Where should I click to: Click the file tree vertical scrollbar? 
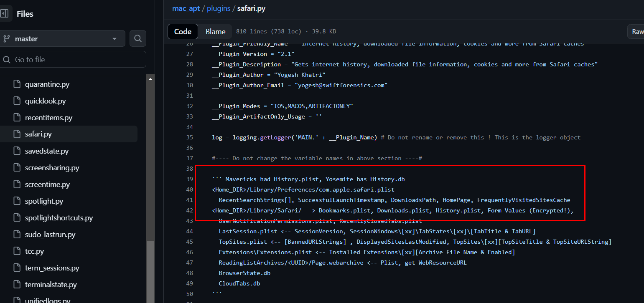pos(150,267)
